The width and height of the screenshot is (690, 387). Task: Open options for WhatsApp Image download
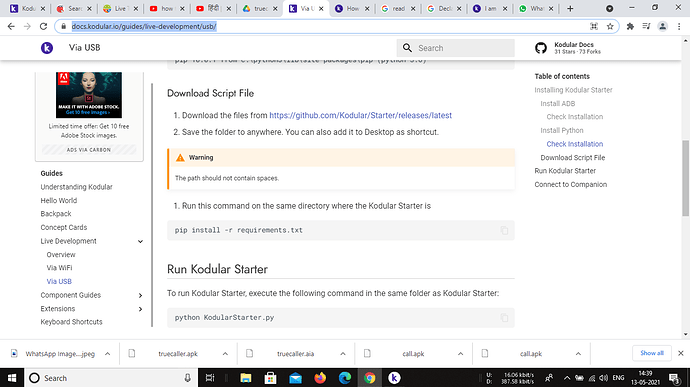107,354
